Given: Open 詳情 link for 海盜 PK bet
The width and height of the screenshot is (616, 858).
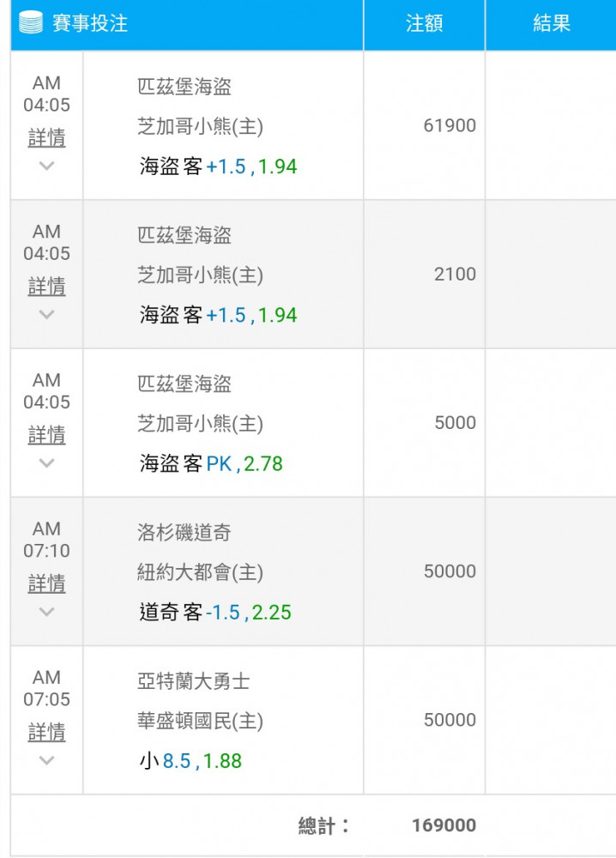Looking at the screenshot, I should pos(47,435).
